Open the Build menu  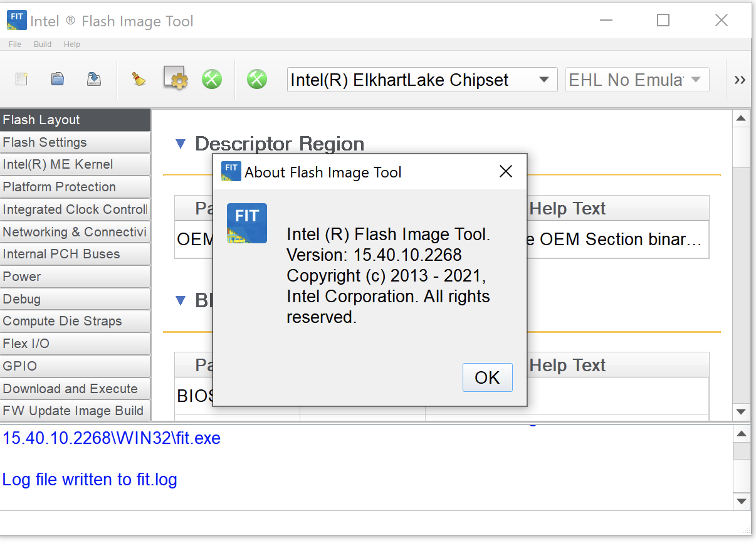[42, 44]
